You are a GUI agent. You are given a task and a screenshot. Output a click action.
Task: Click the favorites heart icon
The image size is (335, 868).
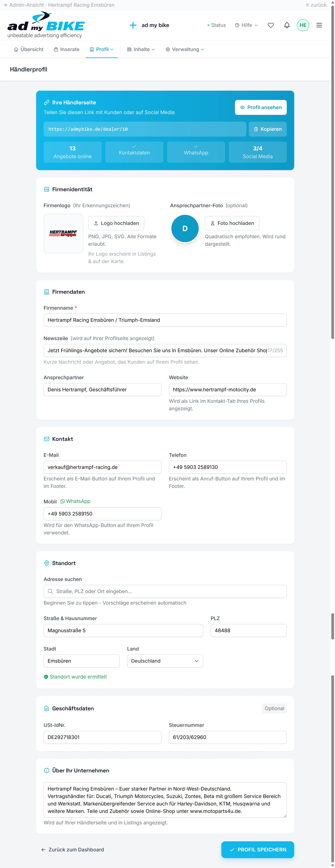[x=271, y=25]
